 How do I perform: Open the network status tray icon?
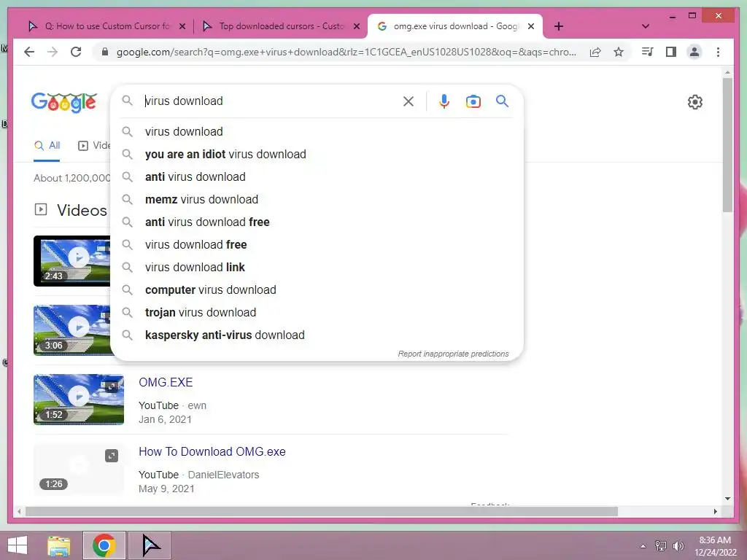tap(661, 546)
